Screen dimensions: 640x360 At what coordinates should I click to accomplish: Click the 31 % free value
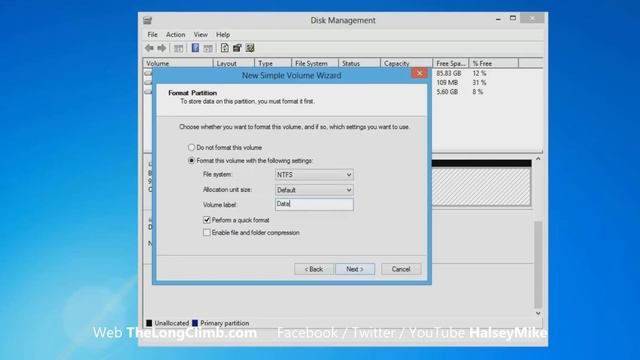(x=479, y=83)
